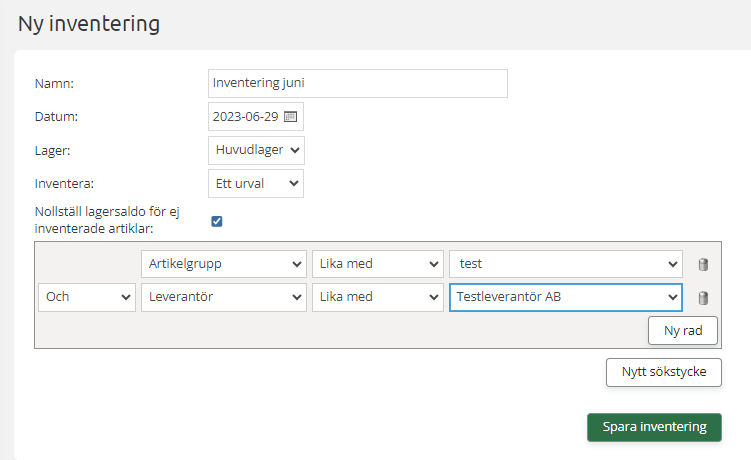Viewport: 751px width, 460px height.
Task: Click the Ny inventering page heading
Action: [89, 23]
